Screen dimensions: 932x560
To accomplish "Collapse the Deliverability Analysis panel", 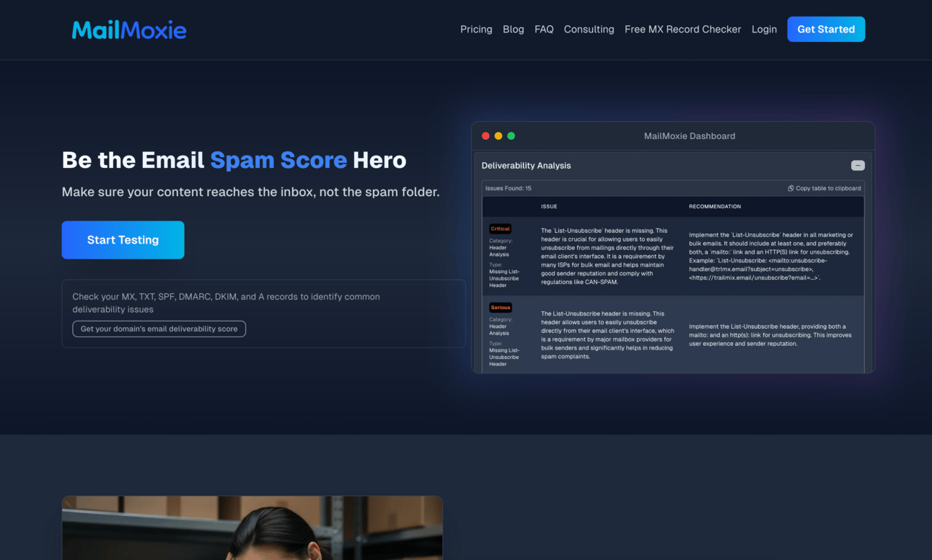I will 858,166.
